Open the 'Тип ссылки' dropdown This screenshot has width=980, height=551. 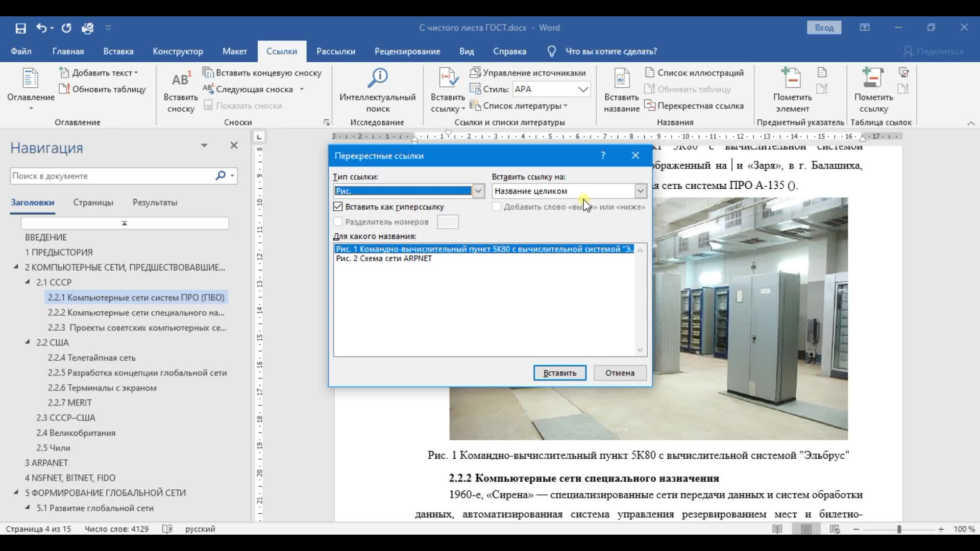click(478, 191)
